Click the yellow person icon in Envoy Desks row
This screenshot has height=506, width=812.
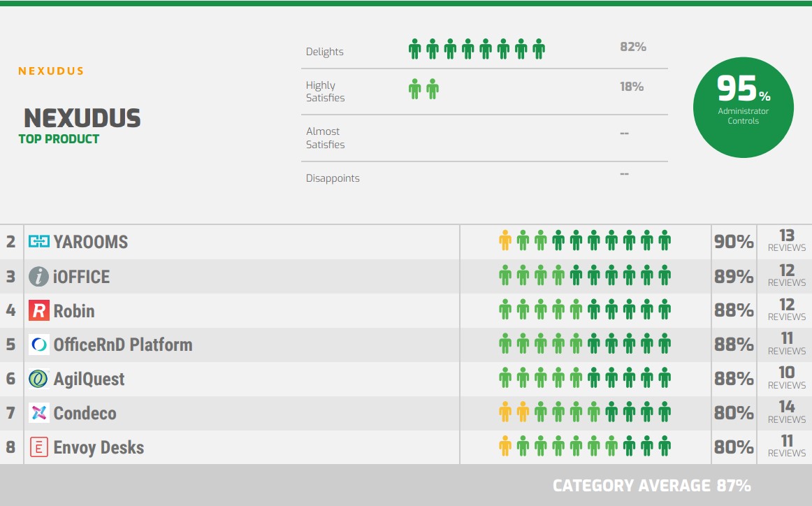pos(505,446)
